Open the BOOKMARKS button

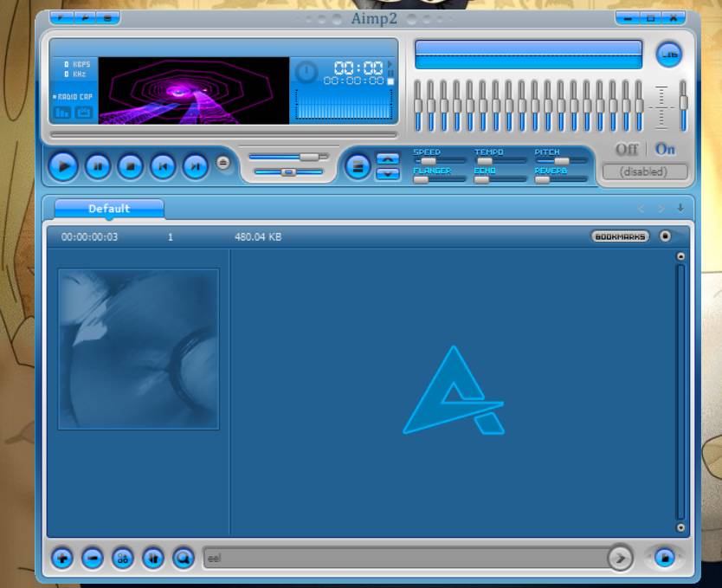click(x=620, y=236)
